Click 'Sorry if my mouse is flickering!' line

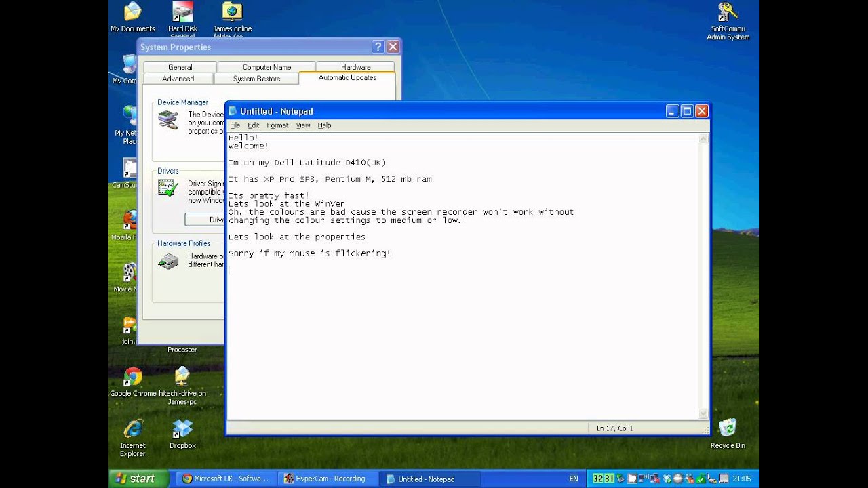(x=309, y=253)
